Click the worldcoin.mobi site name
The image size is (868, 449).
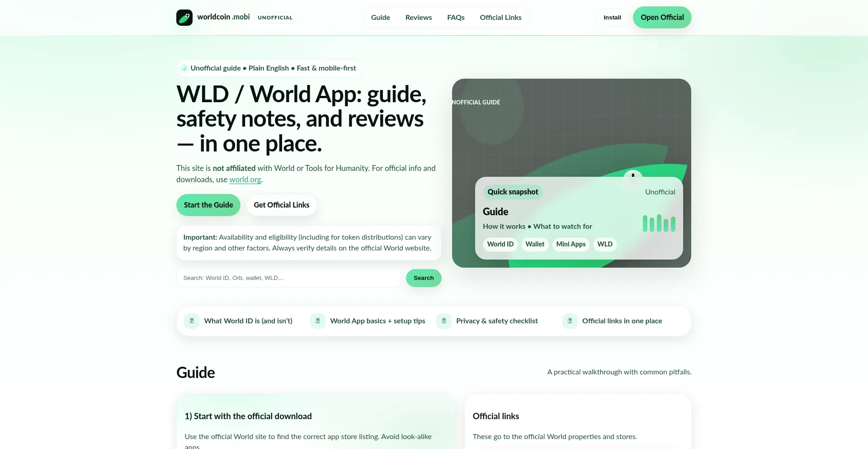(223, 17)
